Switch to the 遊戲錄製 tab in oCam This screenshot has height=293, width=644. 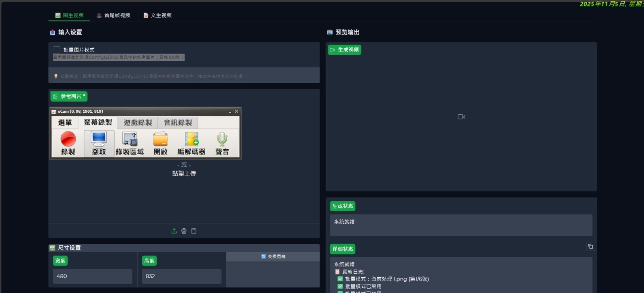coord(138,123)
